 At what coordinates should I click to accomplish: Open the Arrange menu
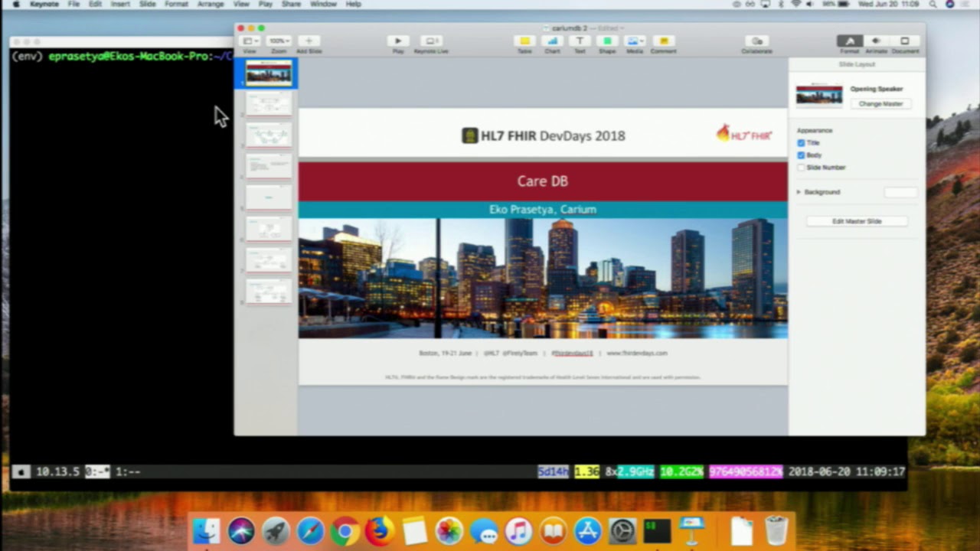pyautogui.click(x=209, y=5)
